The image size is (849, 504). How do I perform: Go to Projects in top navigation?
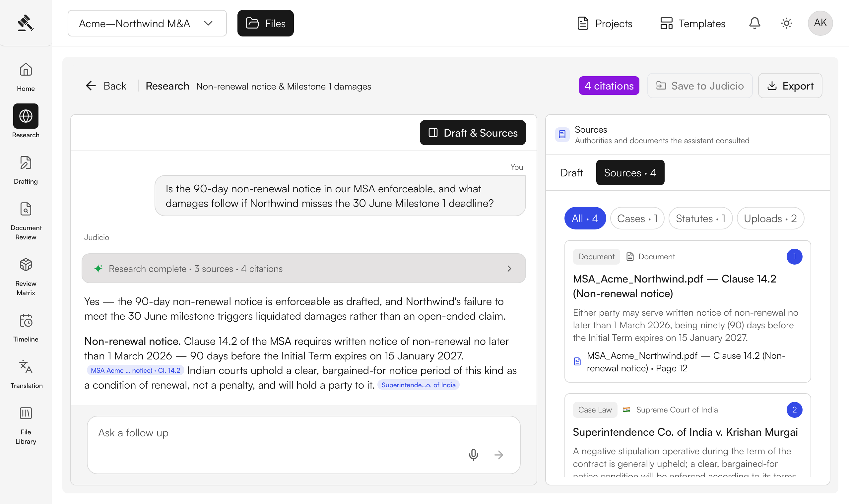tap(605, 23)
